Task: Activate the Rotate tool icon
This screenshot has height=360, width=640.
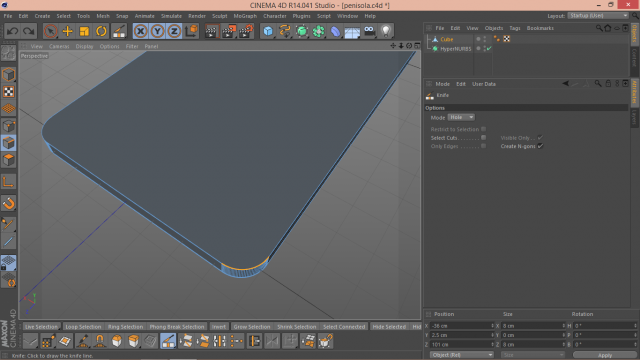Action: [x=101, y=31]
